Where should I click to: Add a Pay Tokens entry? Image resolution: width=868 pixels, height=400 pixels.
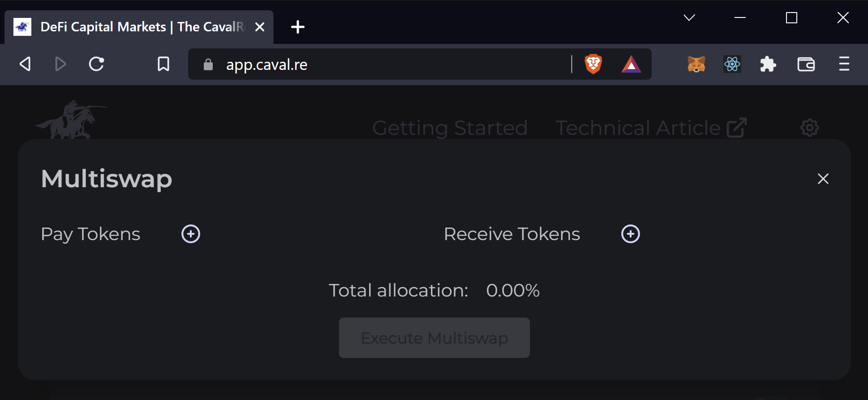click(191, 234)
